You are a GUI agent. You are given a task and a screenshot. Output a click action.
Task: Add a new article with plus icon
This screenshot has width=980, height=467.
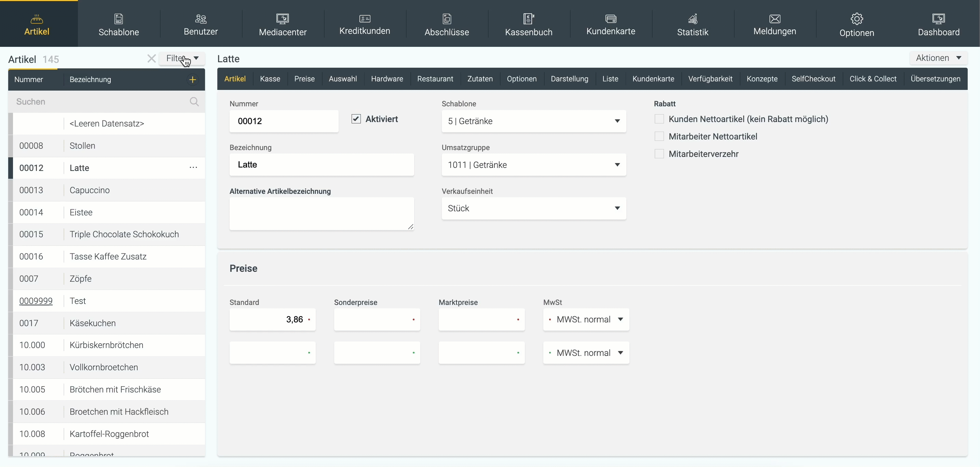point(192,80)
